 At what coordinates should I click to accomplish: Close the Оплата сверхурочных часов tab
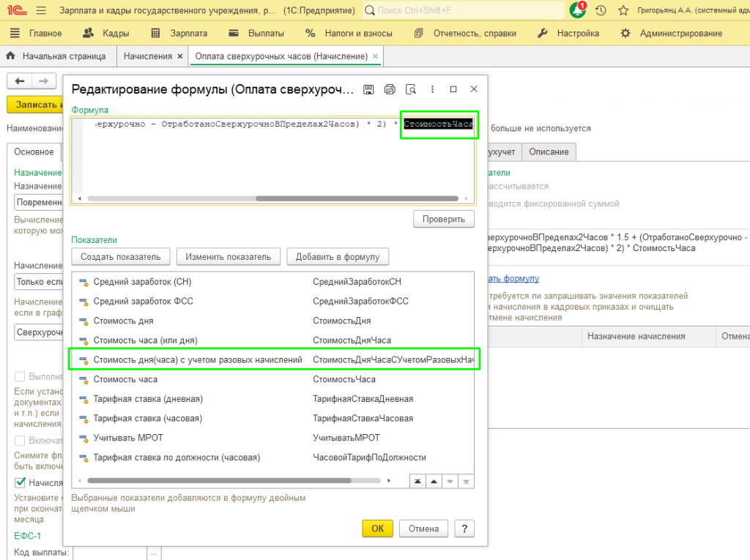point(376,56)
